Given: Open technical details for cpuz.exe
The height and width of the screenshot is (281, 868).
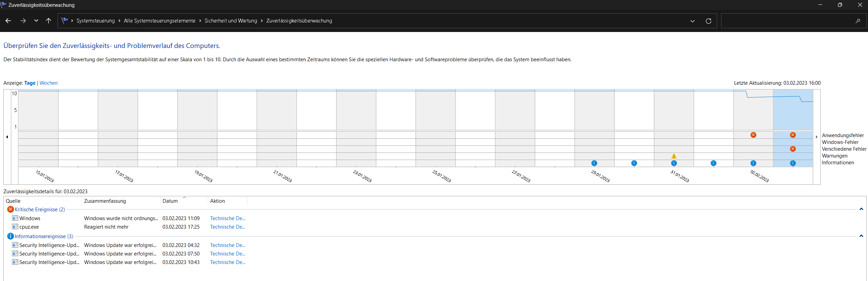Looking at the screenshot, I should click(228, 227).
